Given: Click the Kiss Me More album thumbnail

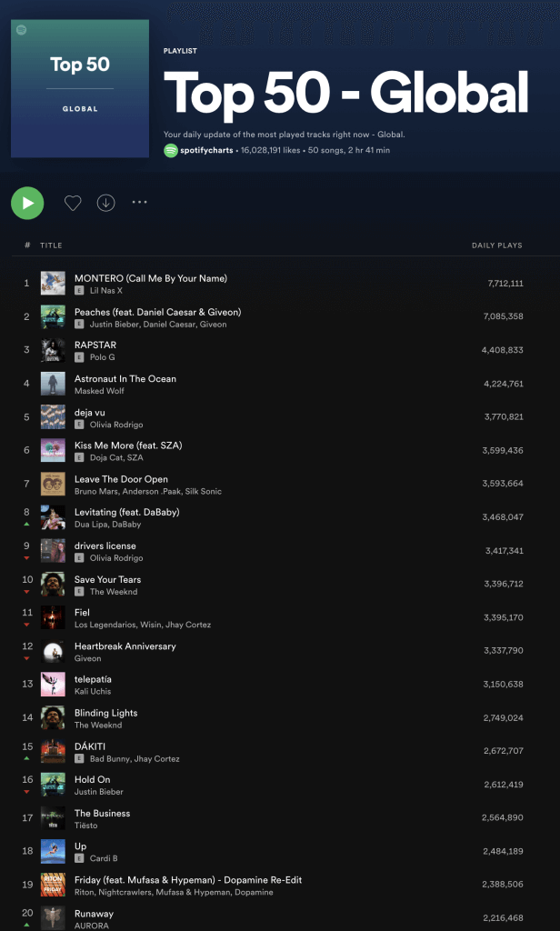Looking at the screenshot, I should pyautogui.click(x=53, y=451).
